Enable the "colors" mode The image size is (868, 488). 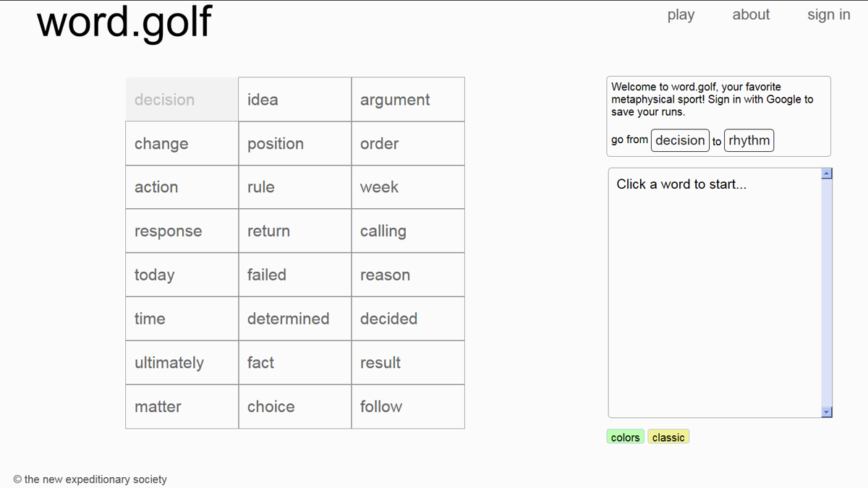624,436
